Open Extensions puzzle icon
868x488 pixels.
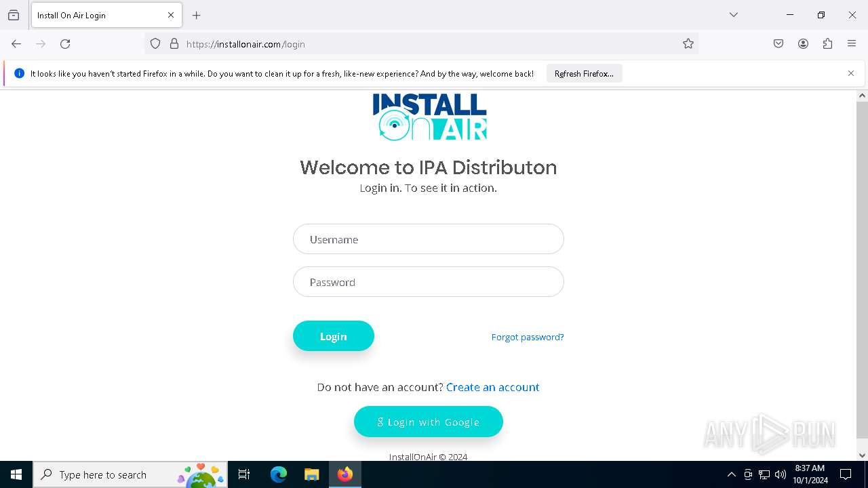click(x=827, y=44)
